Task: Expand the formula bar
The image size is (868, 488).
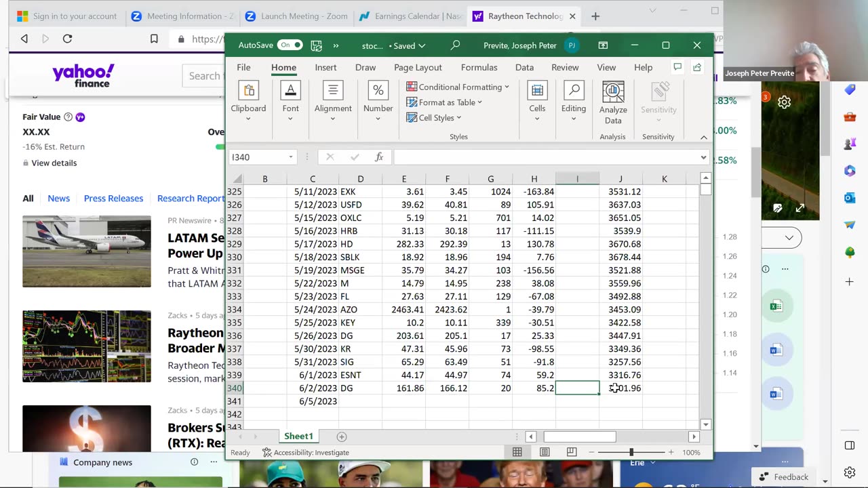Action: [x=703, y=157]
